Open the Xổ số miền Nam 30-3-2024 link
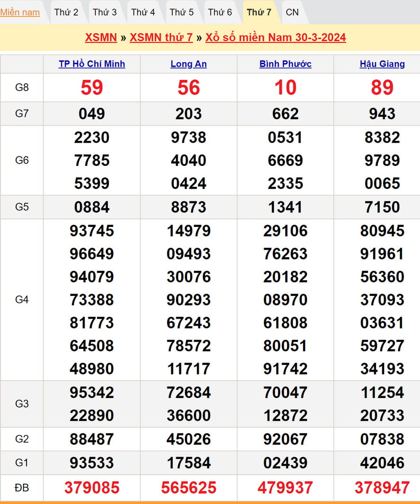 pos(275,37)
